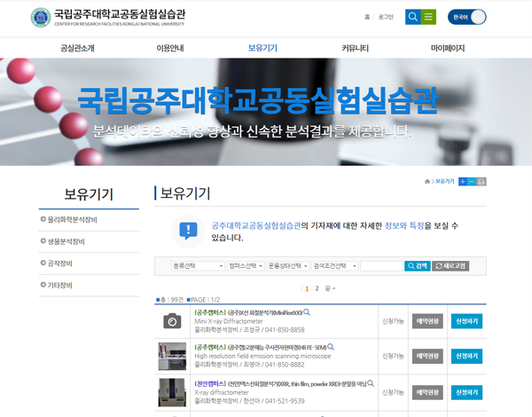Select the 보유기기 main menu item
532x417 pixels.
click(x=262, y=48)
